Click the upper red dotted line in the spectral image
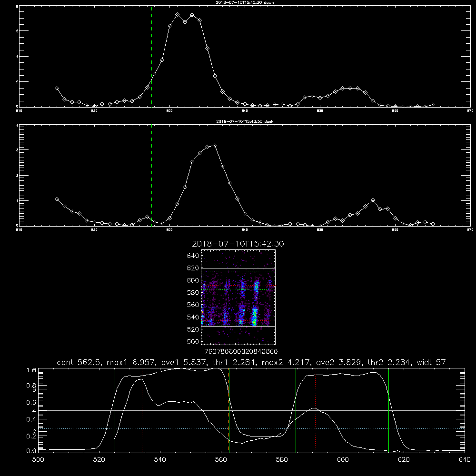Viewport: 476px width, 476px height. click(238, 286)
